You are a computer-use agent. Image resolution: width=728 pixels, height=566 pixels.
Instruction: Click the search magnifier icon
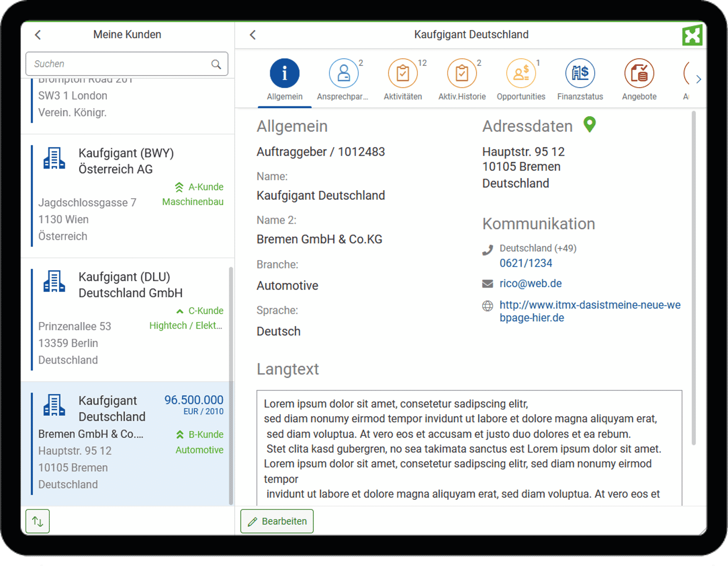point(216,64)
